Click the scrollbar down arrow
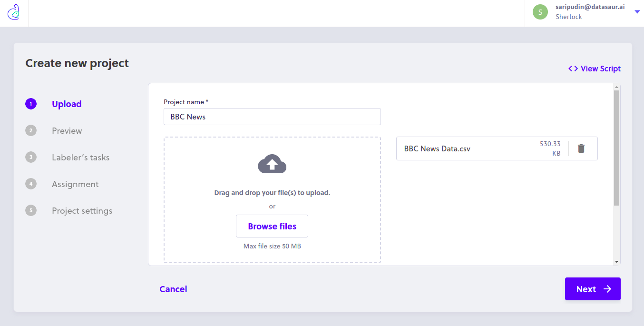Viewport: 644px width, 326px height. [617, 261]
